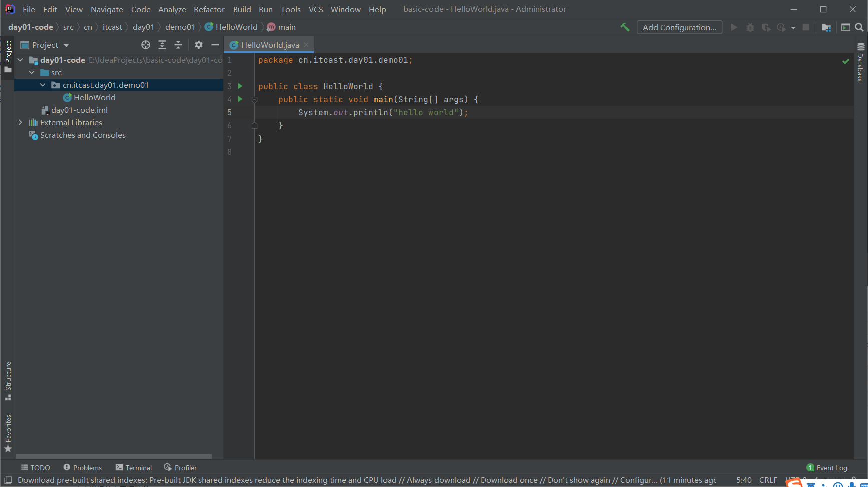Click the Add Configuration button
This screenshot has height=487, width=868.
click(x=679, y=27)
